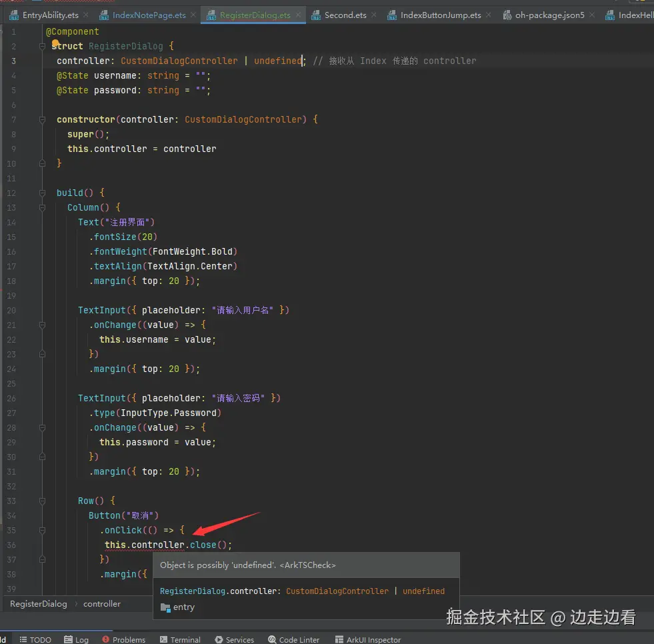Fold the username onChange callback on line 21

coord(42,325)
